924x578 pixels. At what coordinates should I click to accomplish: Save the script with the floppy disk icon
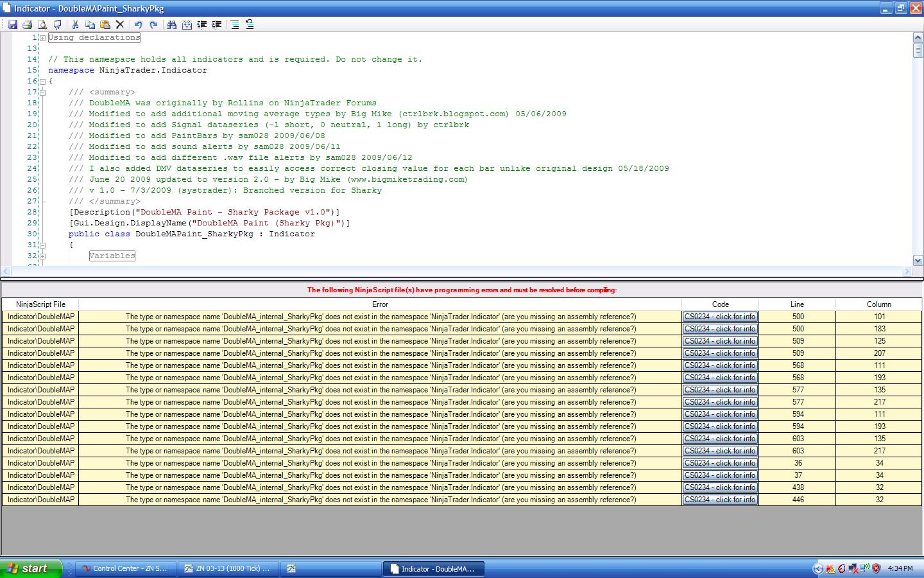click(x=12, y=24)
